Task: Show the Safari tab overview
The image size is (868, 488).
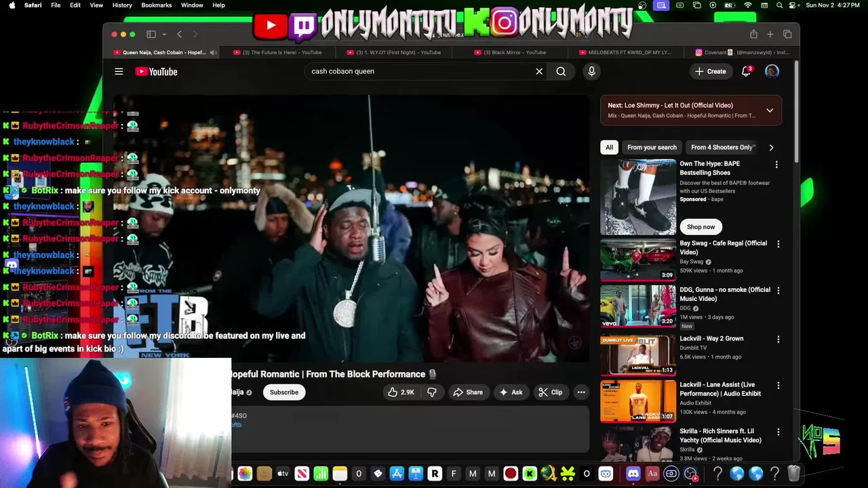Action: click(787, 34)
